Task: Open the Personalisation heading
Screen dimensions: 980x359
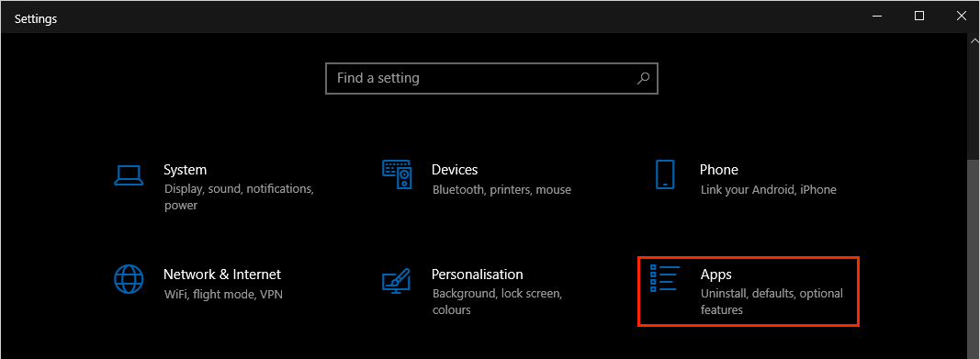Action: [478, 275]
